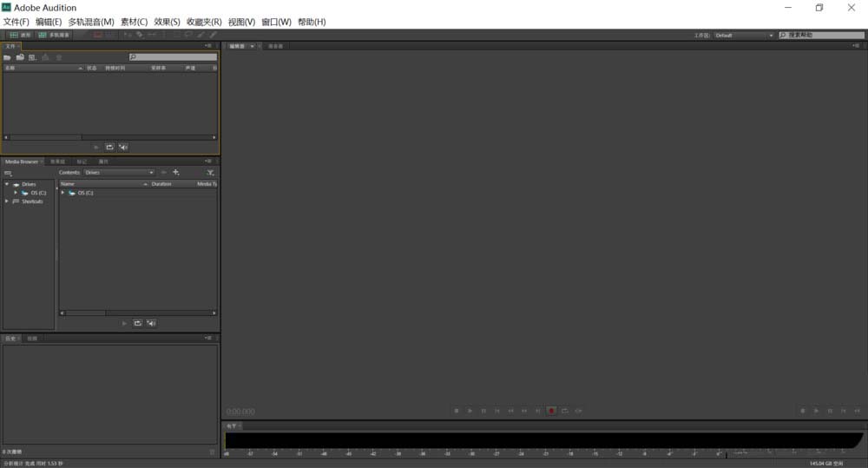Screen dimensions: 868x468
Task: Toggle auto-play in Media Browser
Action: (151, 324)
